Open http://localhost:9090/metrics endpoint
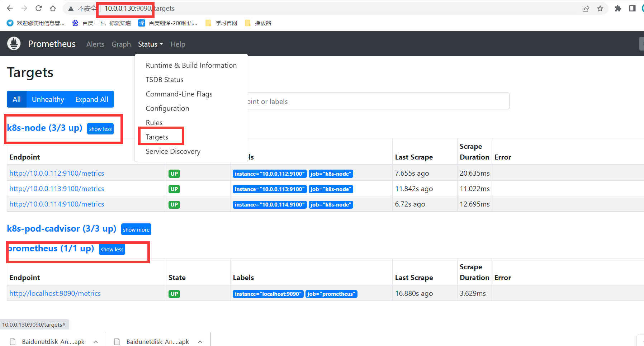The image size is (644, 346). tap(55, 293)
